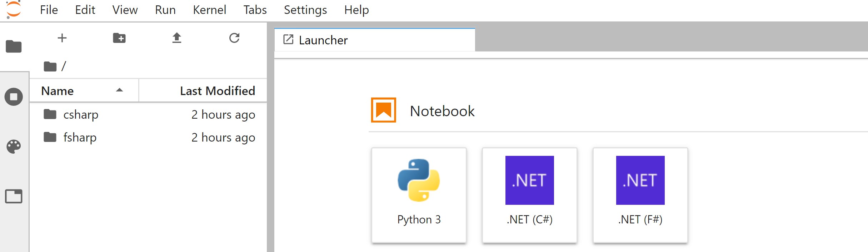Open the File Browser sidebar tab
This screenshot has height=252, width=868.
(x=14, y=46)
